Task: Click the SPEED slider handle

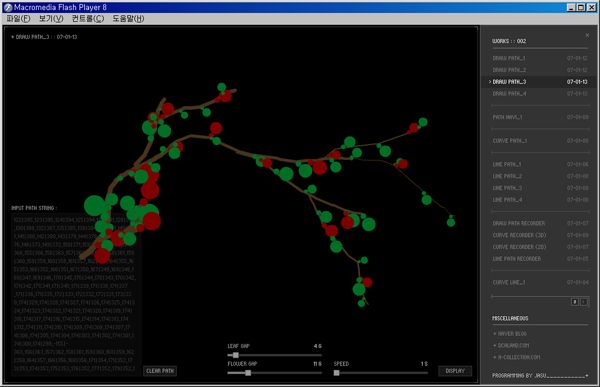Action: tap(336, 372)
